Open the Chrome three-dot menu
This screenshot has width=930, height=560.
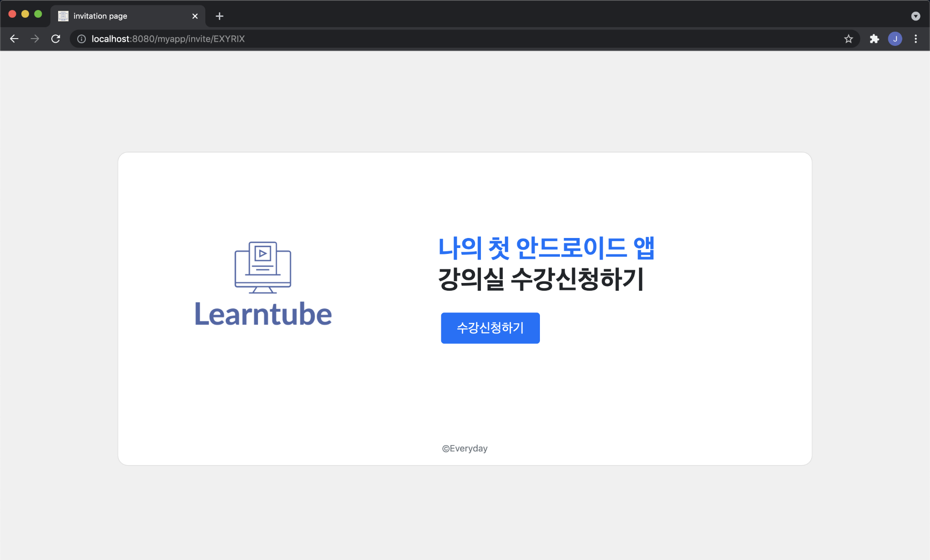916,39
